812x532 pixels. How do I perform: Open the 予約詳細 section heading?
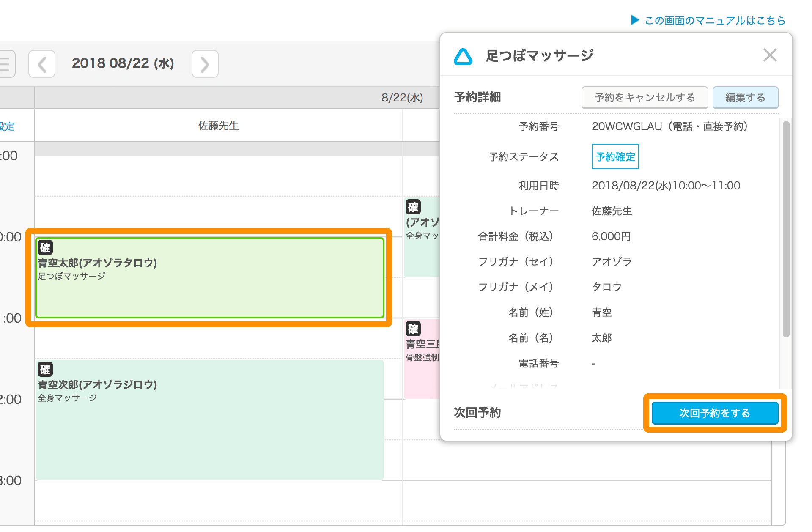coord(477,97)
